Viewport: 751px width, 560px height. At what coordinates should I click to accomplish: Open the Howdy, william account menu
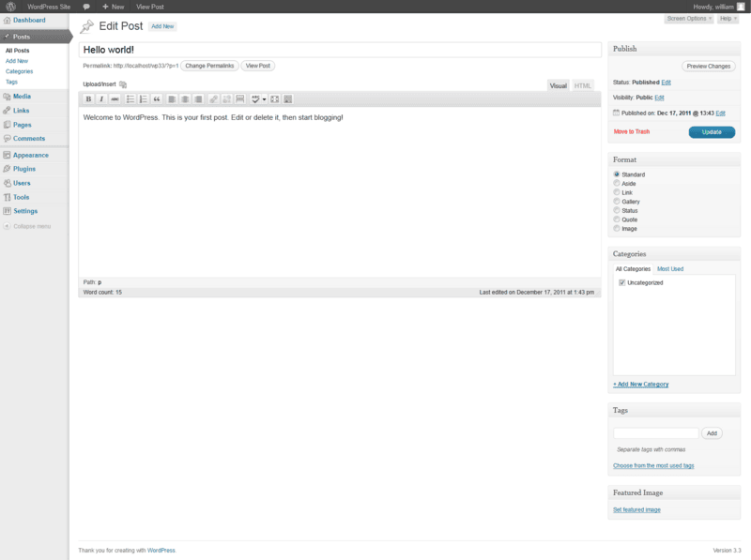pos(718,7)
